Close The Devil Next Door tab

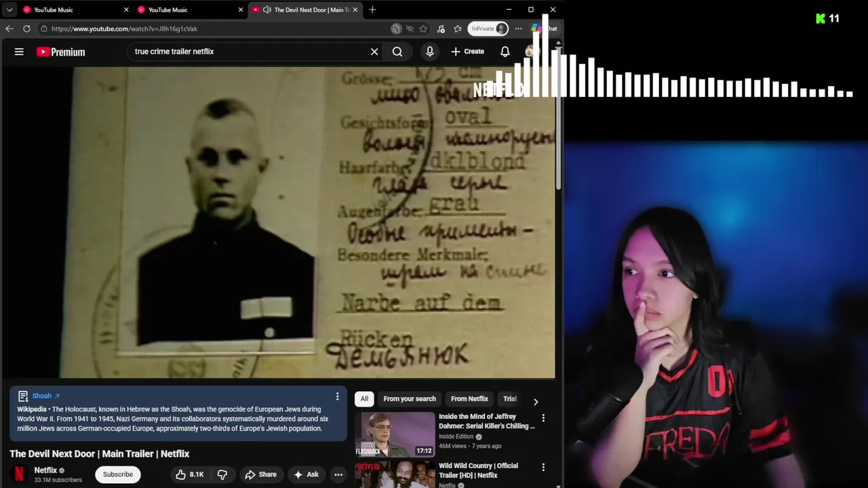tap(355, 9)
